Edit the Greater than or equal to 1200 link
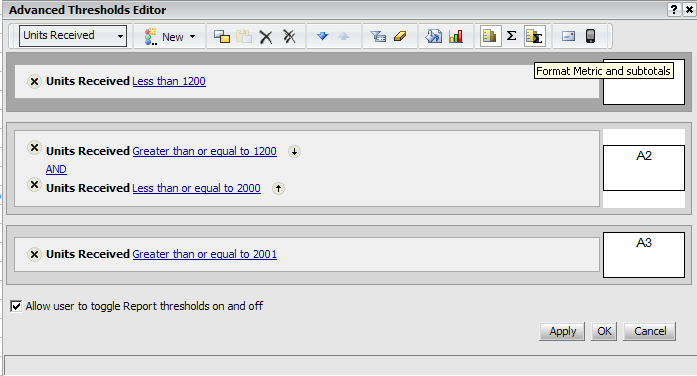 [204, 152]
